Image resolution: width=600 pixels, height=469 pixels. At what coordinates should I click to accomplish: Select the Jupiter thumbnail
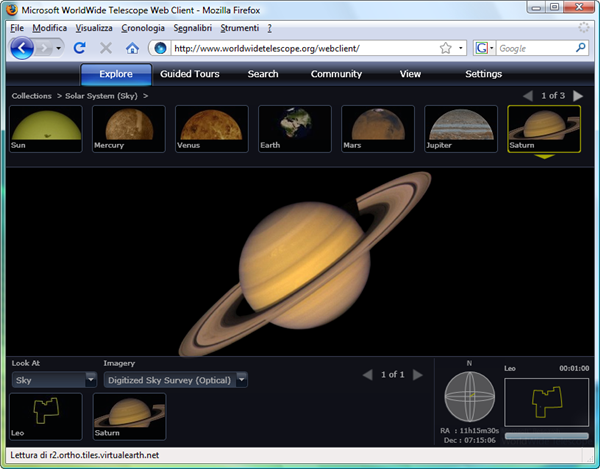460,129
